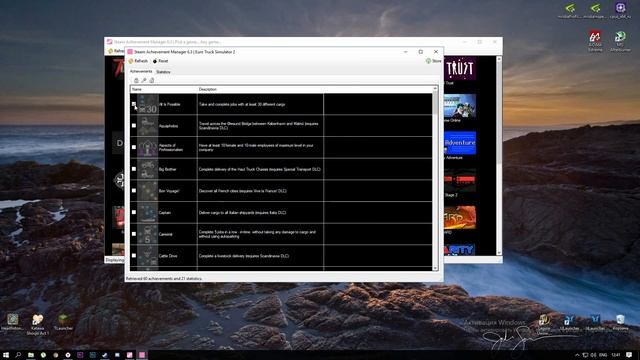This screenshot has width=640, height=360.
Task: Click the Steam icon on the taskbar
Action: pos(105,355)
